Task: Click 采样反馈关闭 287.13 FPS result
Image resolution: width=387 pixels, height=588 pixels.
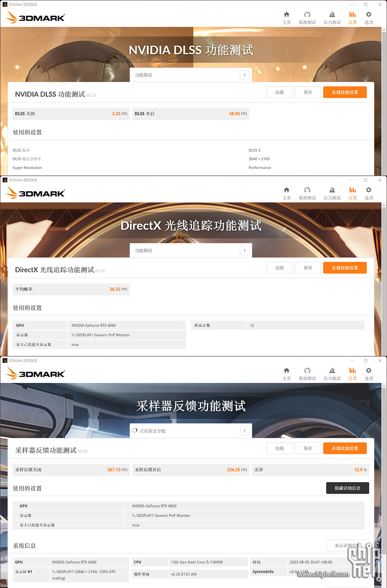Action: 71,470
